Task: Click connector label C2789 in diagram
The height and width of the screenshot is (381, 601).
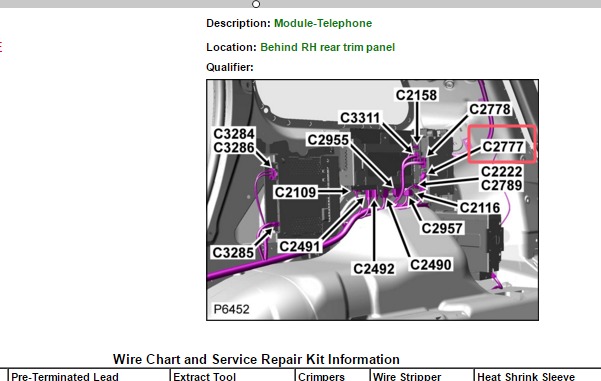Action: point(501,185)
